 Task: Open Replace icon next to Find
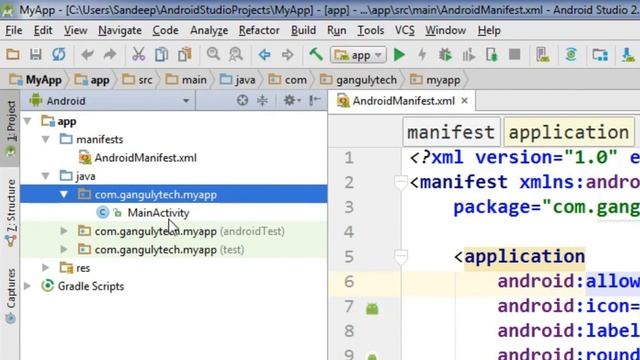click(x=236, y=54)
